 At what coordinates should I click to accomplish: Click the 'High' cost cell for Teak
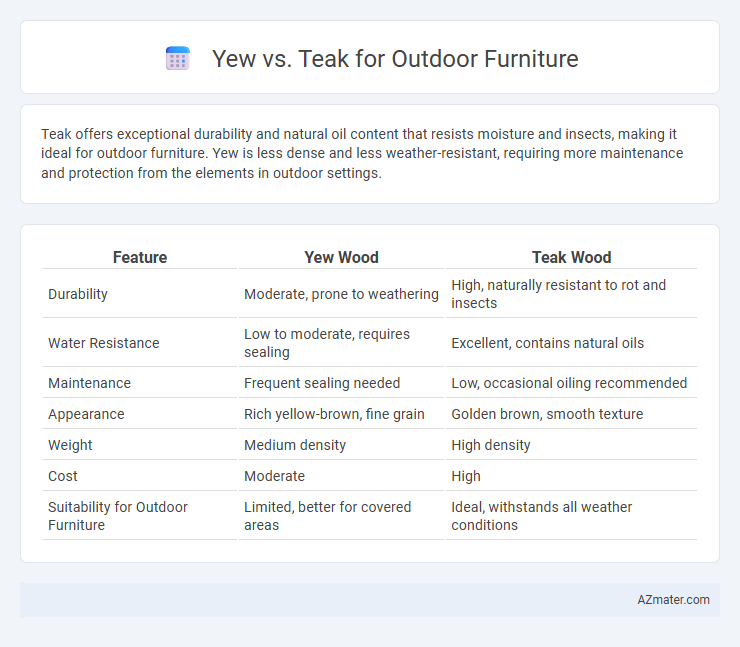[572, 476]
